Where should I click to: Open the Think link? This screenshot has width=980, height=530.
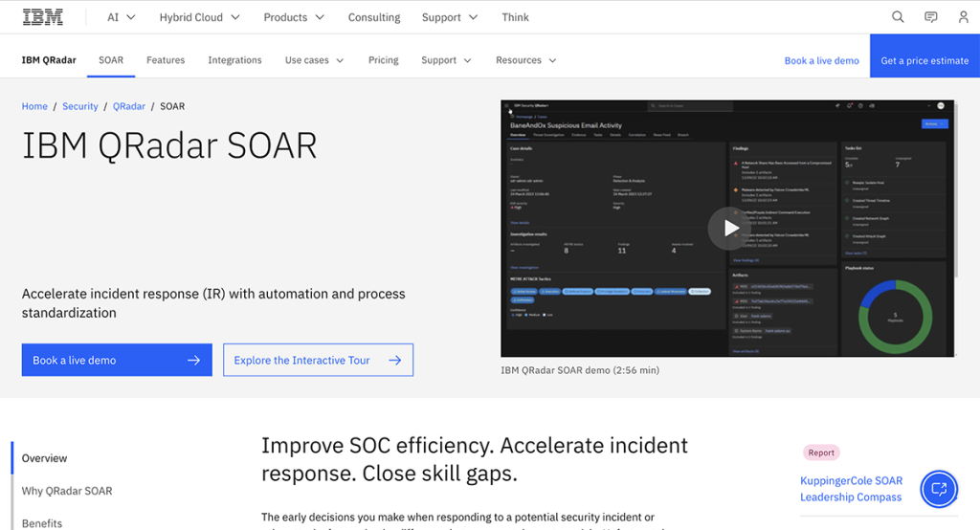(515, 17)
